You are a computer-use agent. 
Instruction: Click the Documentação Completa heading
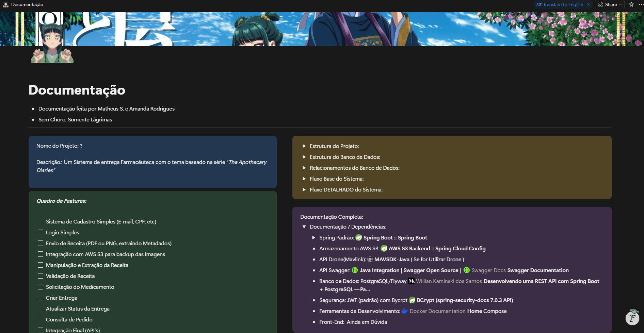click(x=332, y=217)
